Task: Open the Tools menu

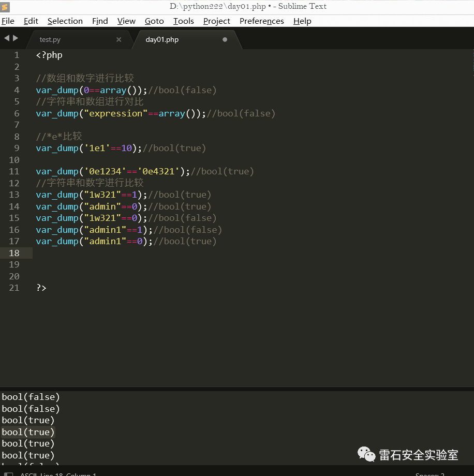Action: coord(183,21)
